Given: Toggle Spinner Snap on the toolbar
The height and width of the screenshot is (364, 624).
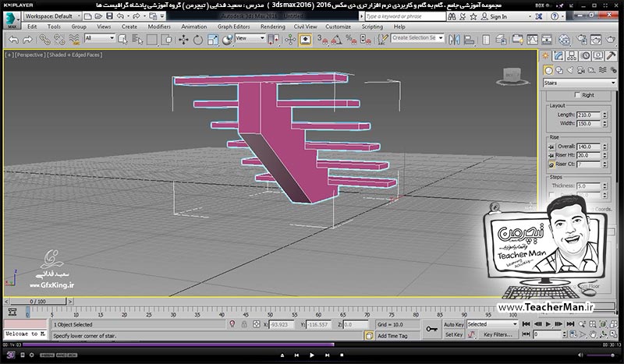Looking at the screenshot, I should [x=365, y=40].
